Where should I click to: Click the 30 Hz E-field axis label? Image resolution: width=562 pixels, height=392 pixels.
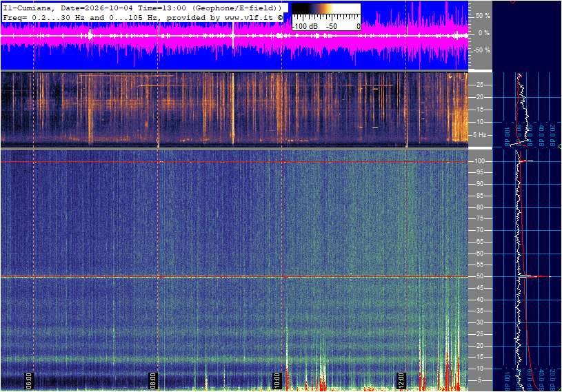tap(479, 322)
